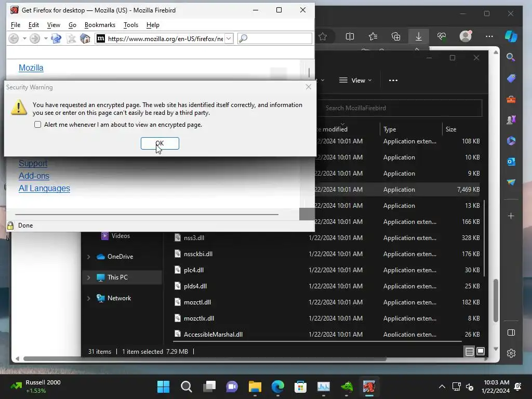This screenshot has width=532, height=399.
Task: Open Edge sidebar tools briefcase icon
Action: coord(511,99)
